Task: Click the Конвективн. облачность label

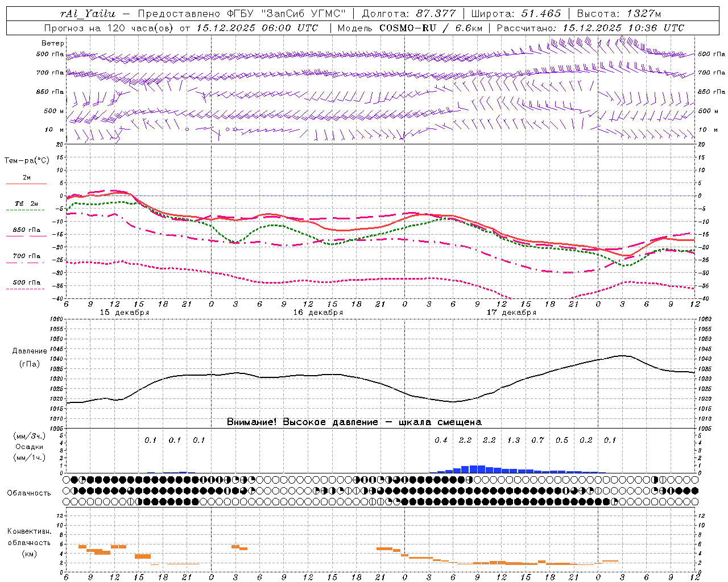Action: click(29, 537)
